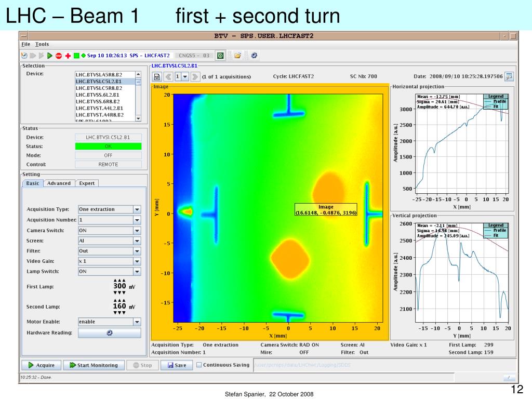Click the Stop button

click(x=142, y=365)
